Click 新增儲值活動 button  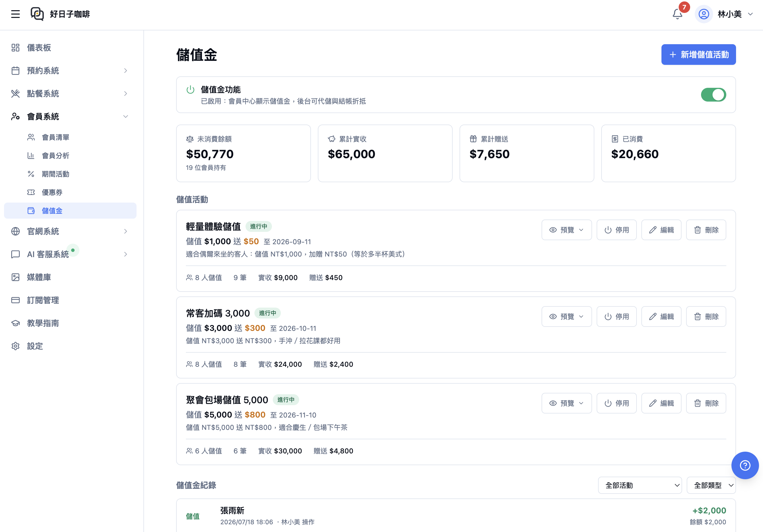(x=698, y=55)
